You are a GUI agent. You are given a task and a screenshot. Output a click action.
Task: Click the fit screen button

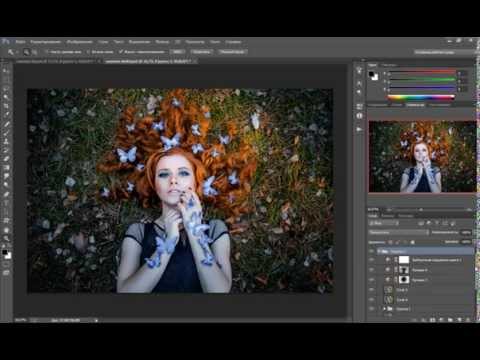coord(202,52)
